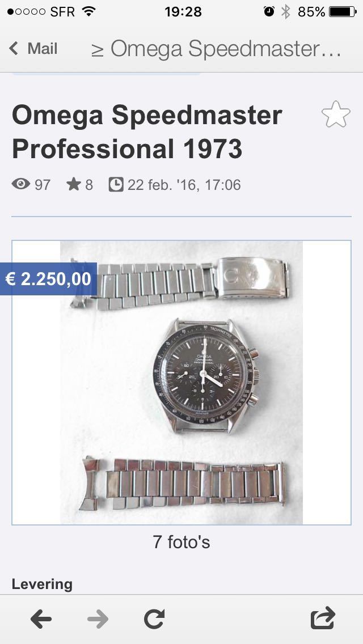Open the Speedmaster watch photo

coord(181,382)
